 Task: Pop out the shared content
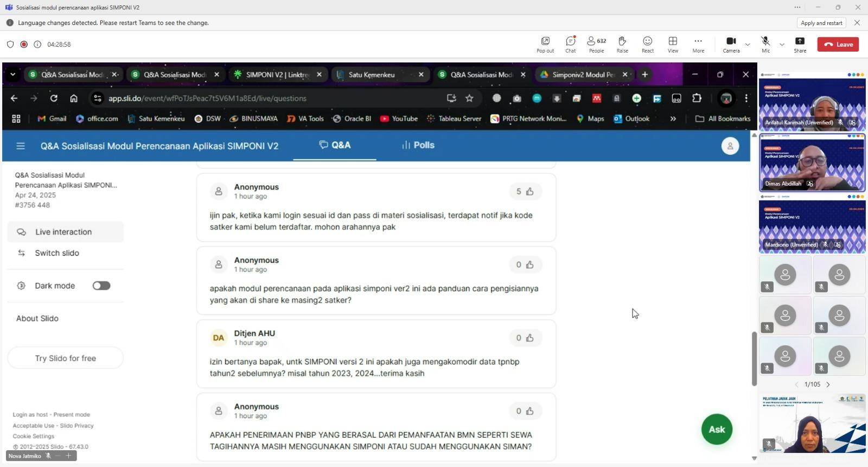[545, 44]
